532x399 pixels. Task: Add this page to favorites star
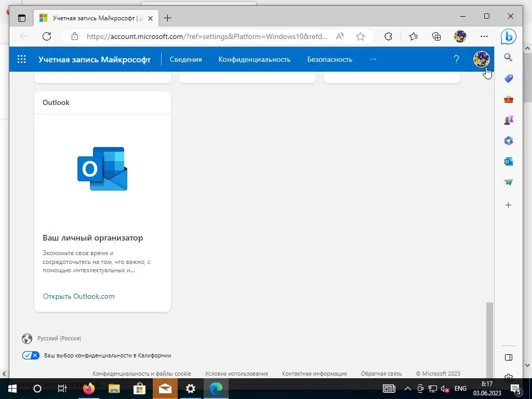(x=361, y=36)
